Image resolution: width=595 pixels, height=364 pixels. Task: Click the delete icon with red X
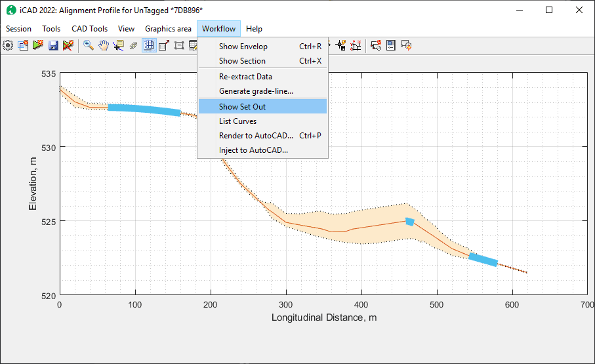click(x=68, y=45)
